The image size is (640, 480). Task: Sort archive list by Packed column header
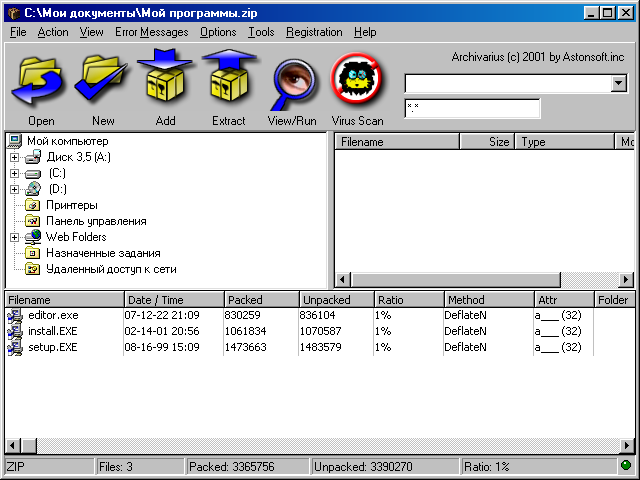point(260,300)
